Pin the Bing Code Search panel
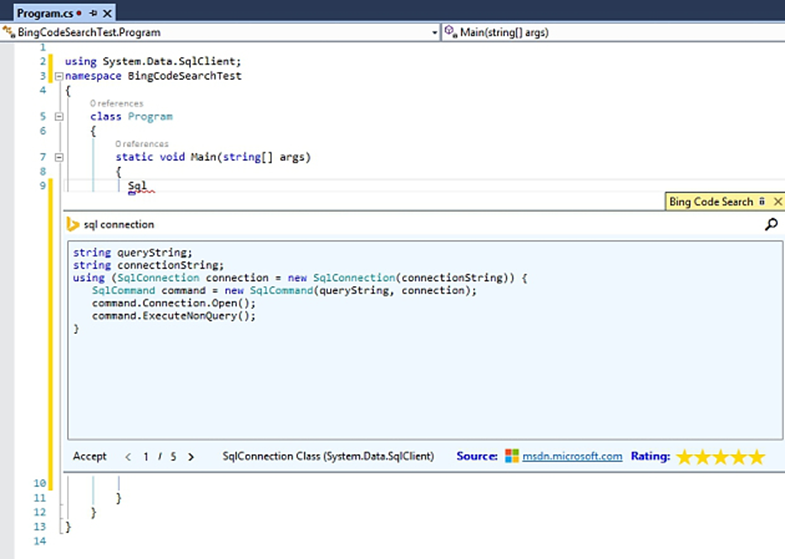Viewport: 785px width, 559px height. (762, 201)
